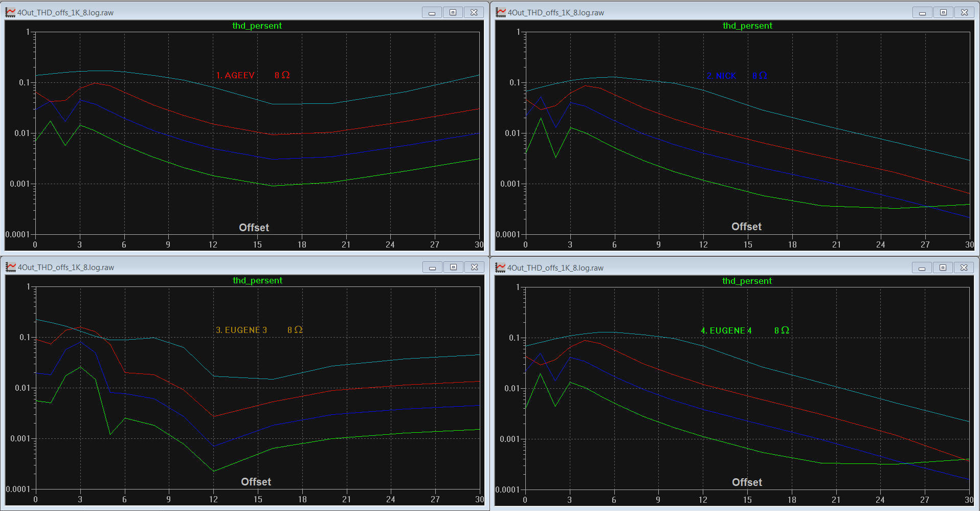Click the blue '2. NICK' text annotation
This screenshot has height=511, width=980.
(721, 76)
